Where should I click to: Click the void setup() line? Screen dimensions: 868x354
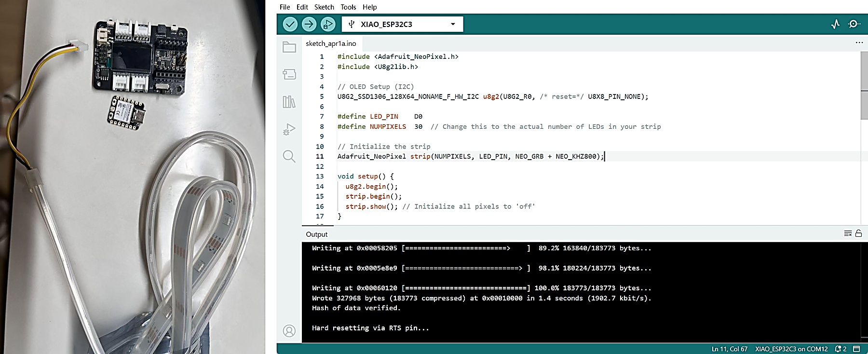tap(366, 177)
